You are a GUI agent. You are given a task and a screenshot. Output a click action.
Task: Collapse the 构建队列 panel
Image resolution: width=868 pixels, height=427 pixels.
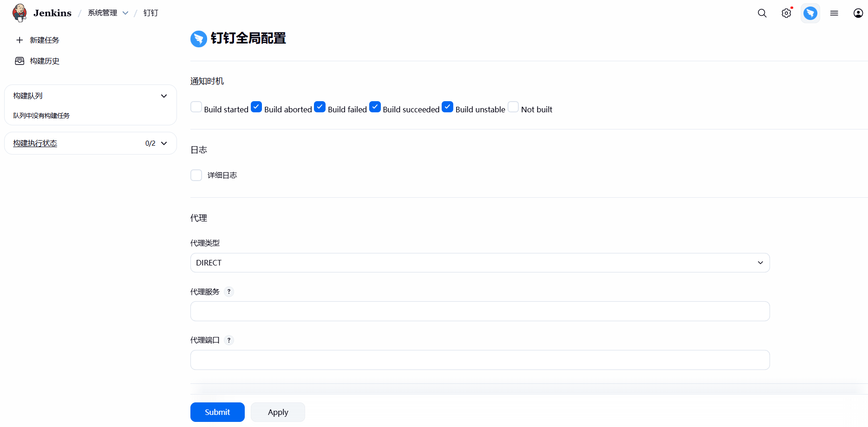click(x=164, y=96)
